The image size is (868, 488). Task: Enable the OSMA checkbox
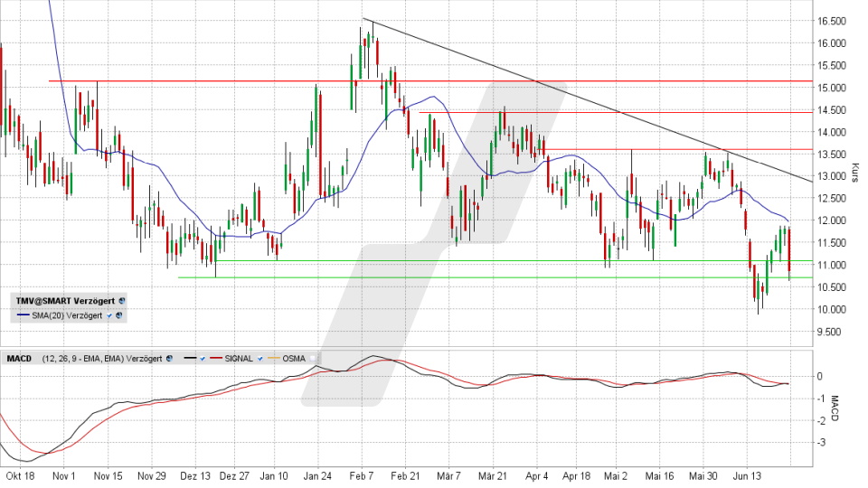(x=313, y=359)
